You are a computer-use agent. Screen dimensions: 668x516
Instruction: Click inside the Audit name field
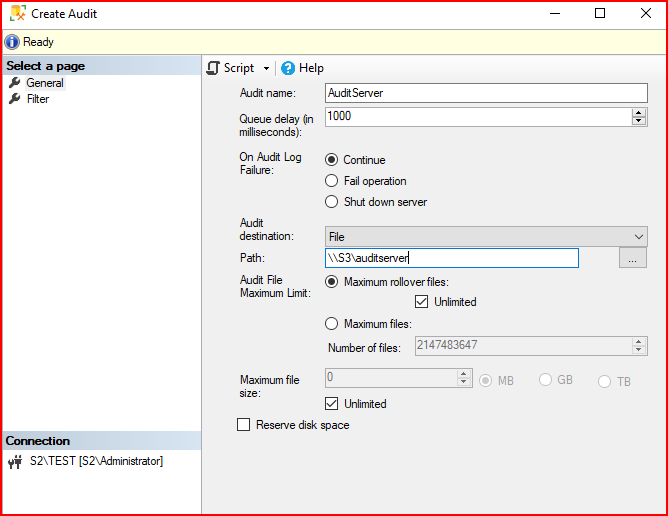486,92
